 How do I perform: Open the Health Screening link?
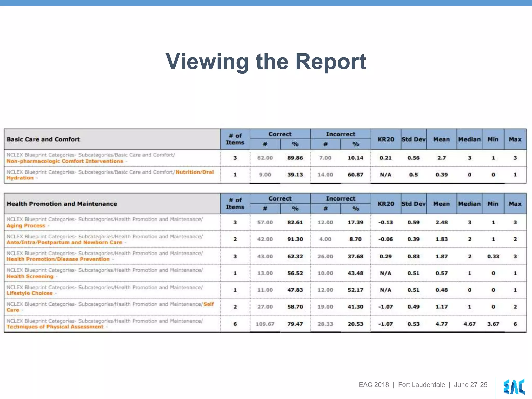coord(30,277)
